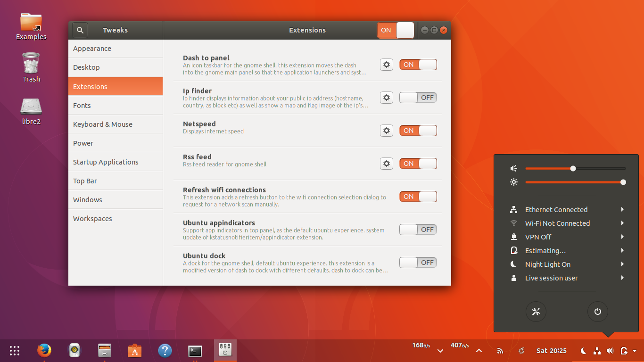Open Terminal from the taskbar
The width and height of the screenshot is (644, 362).
pyautogui.click(x=195, y=351)
